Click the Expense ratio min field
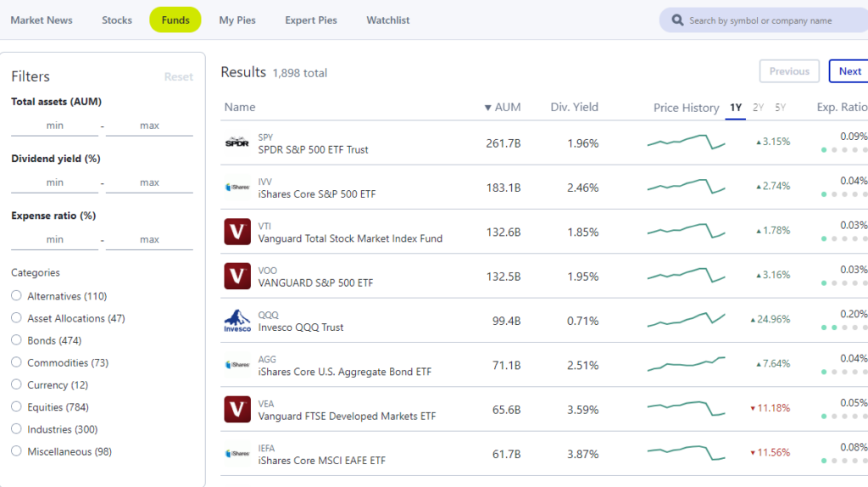Viewport: 868px width, 487px height. click(x=55, y=240)
